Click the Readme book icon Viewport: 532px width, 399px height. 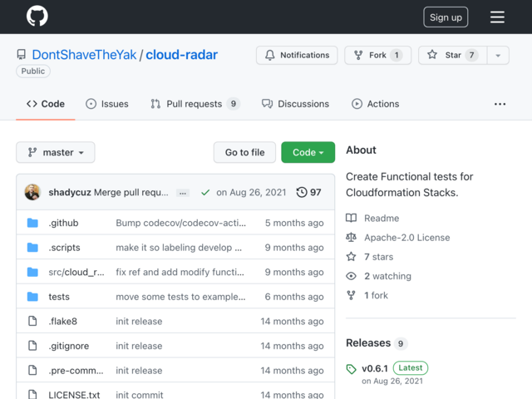(351, 218)
